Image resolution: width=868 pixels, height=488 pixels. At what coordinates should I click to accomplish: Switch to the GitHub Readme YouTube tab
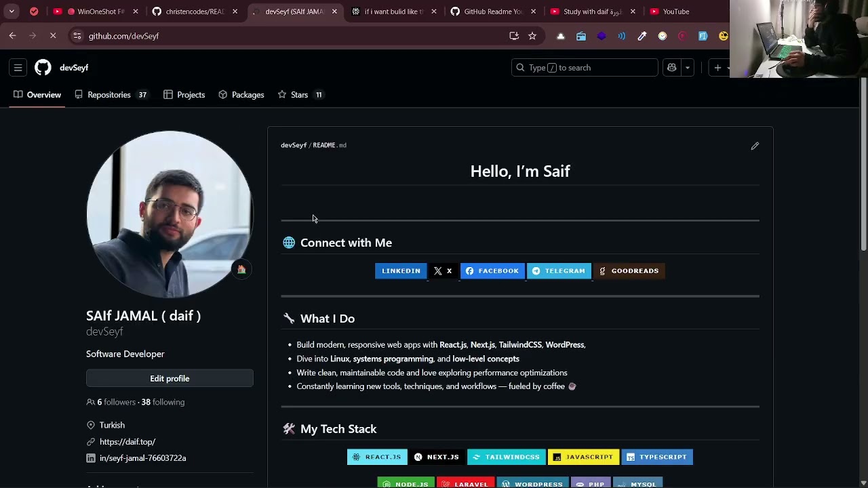click(492, 12)
